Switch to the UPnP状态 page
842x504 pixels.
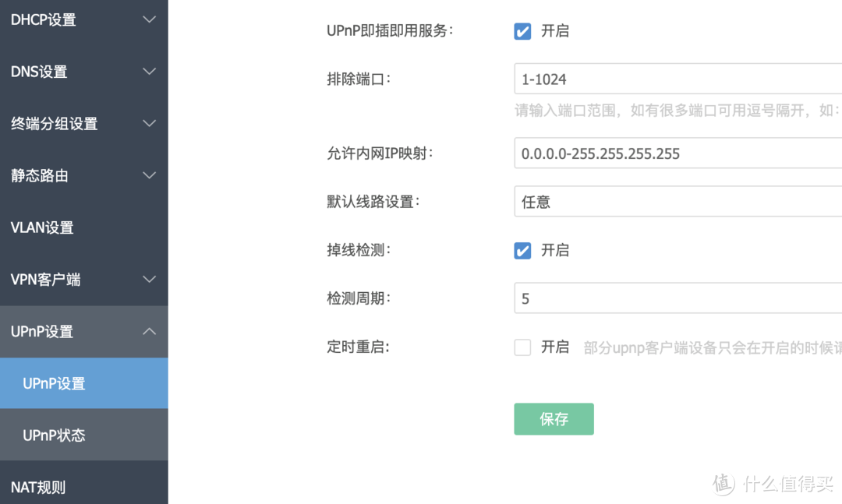pyautogui.click(x=83, y=435)
